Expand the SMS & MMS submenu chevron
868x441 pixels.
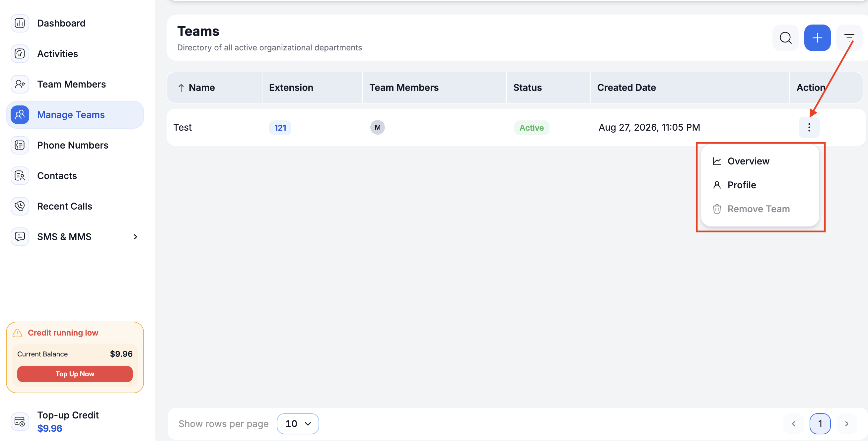click(135, 237)
